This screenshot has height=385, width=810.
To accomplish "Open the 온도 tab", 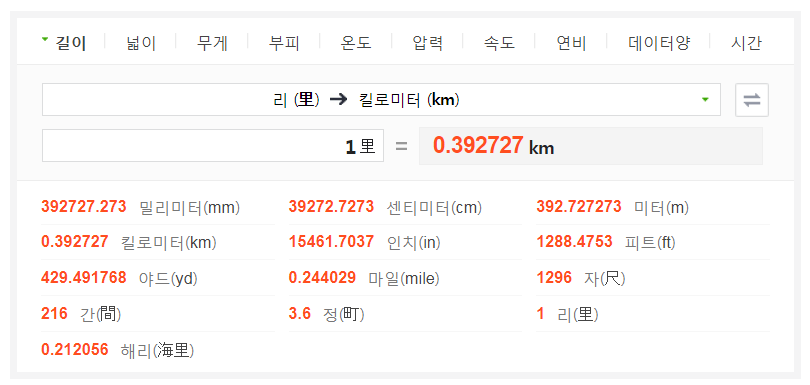I will 356,43.
